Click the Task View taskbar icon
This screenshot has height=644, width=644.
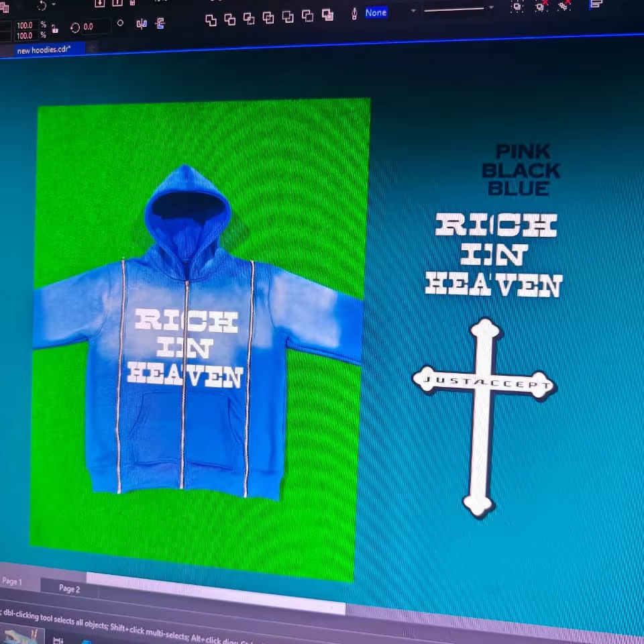(x=58, y=640)
